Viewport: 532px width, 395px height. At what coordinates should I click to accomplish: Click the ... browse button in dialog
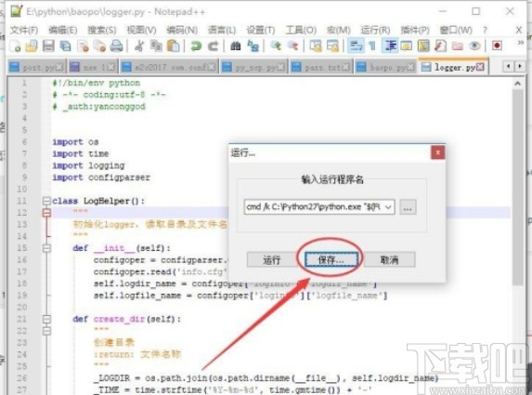pyautogui.click(x=408, y=207)
